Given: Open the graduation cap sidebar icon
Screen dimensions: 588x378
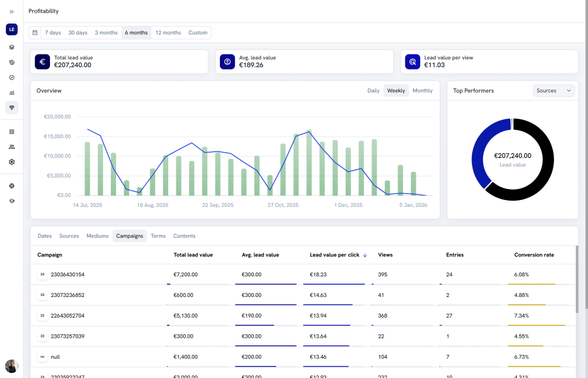Looking at the screenshot, I should click(11, 201).
